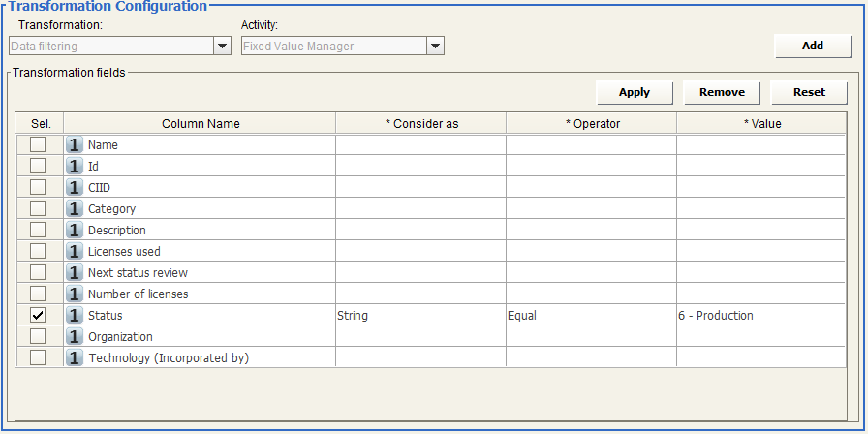
Task: Click the Apply button
Action: tap(635, 92)
